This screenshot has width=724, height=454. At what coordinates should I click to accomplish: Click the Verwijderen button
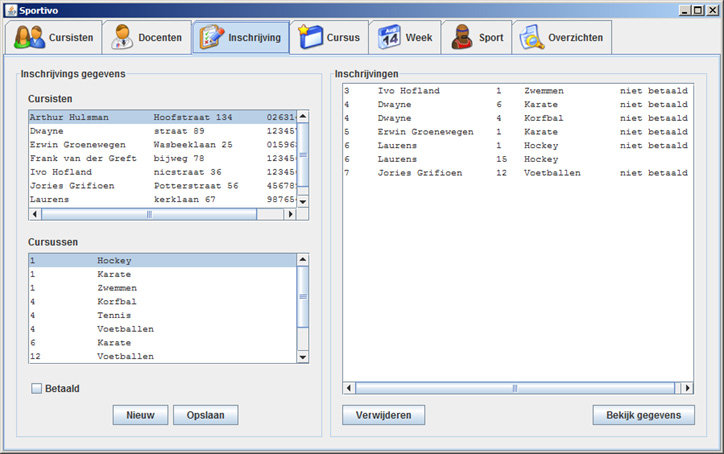tap(383, 415)
